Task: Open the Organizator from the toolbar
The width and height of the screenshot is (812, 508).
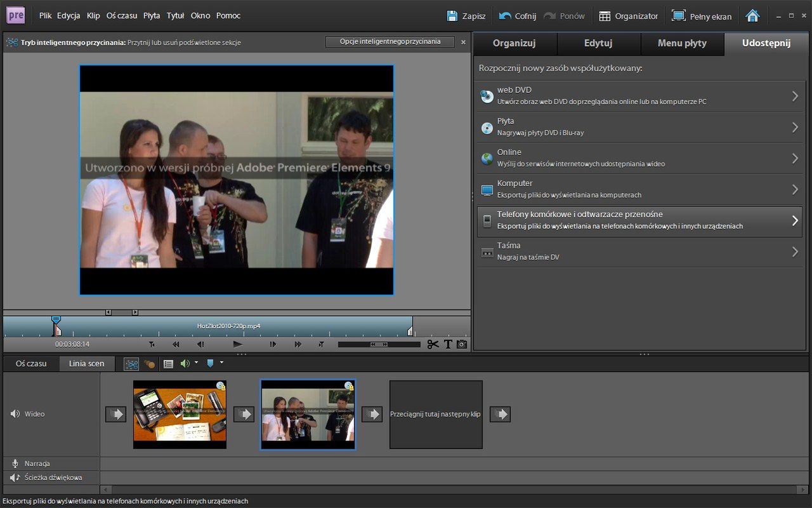Action: coord(629,16)
